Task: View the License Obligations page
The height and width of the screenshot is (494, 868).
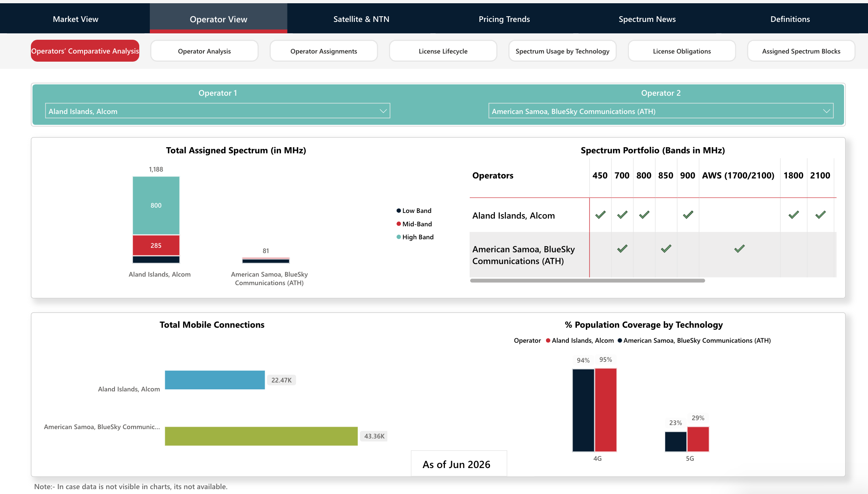Action: (x=682, y=51)
